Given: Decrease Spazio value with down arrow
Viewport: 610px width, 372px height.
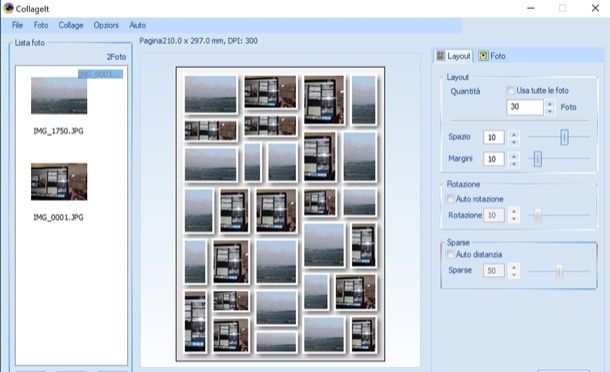Looking at the screenshot, I should pos(514,142).
